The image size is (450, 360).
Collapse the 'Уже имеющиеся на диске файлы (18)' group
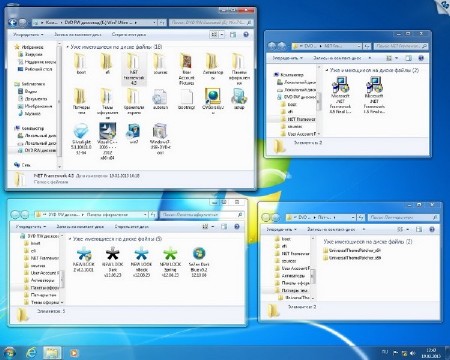[68, 47]
